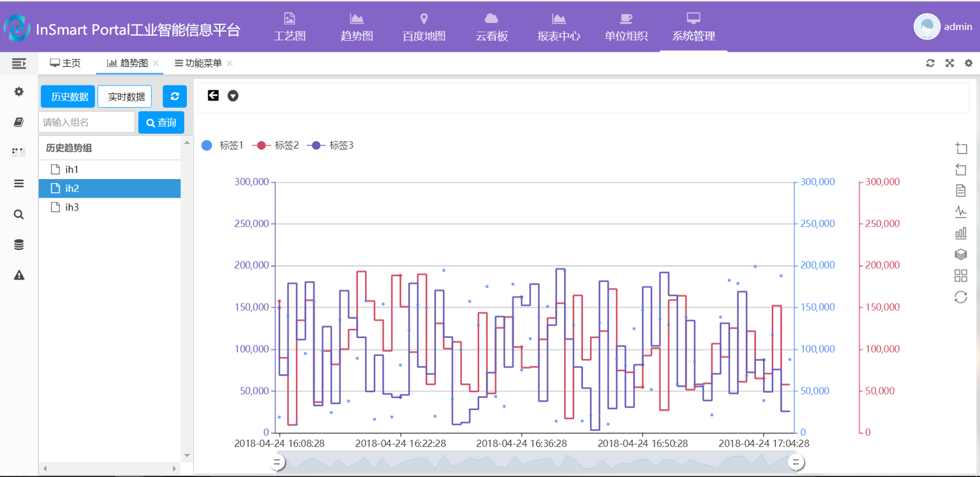Click the admin user avatar
The height and width of the screenshot is (477, 980).
click(x=927, y=27)
